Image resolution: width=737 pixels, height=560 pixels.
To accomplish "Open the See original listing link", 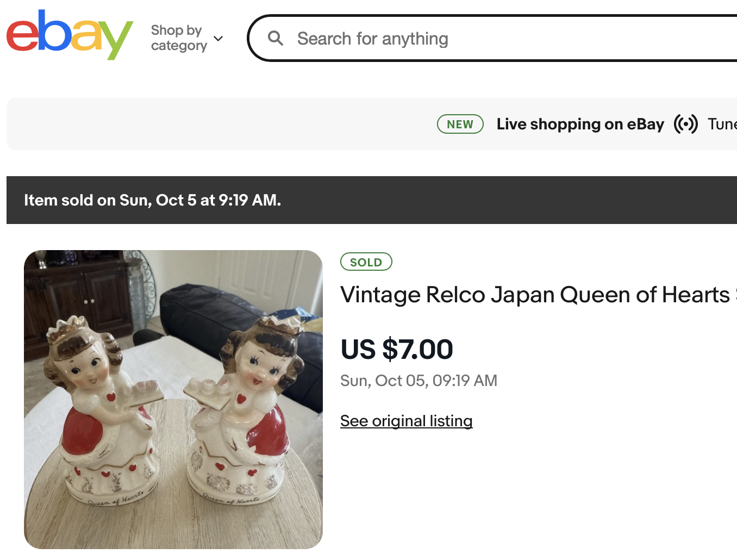I will 406,421.
